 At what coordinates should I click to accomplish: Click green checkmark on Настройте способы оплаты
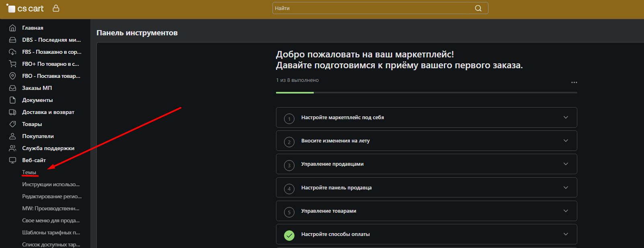click(x=289, y=235)
